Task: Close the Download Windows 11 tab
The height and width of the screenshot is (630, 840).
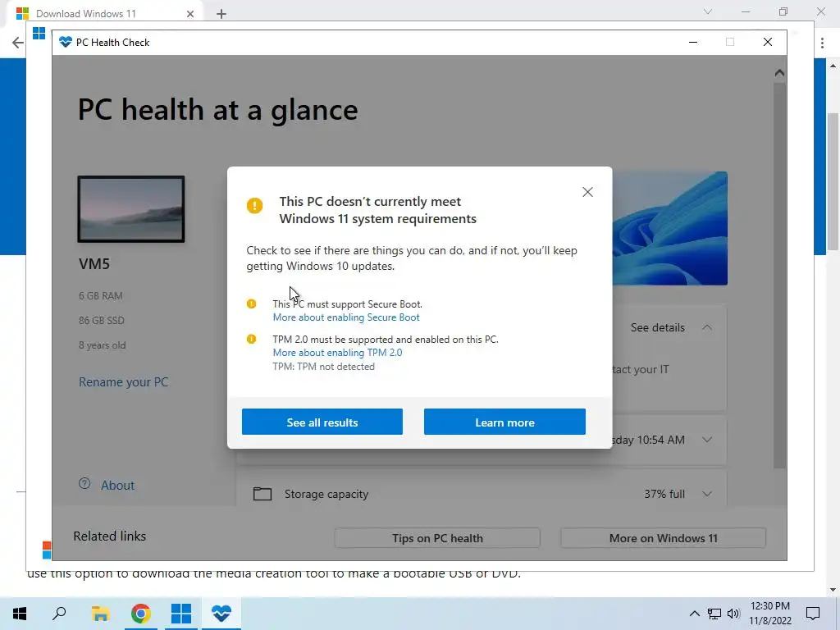Action: pos(190,14)
